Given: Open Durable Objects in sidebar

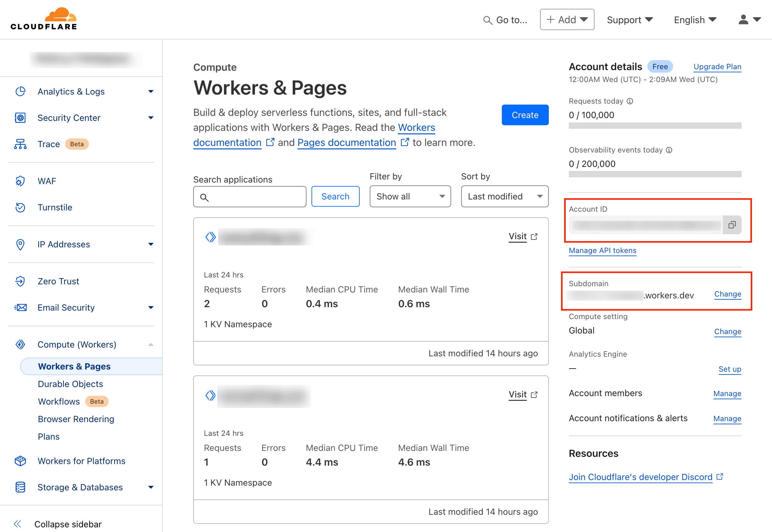Looking at the screenshot, I should coord(70,384).
